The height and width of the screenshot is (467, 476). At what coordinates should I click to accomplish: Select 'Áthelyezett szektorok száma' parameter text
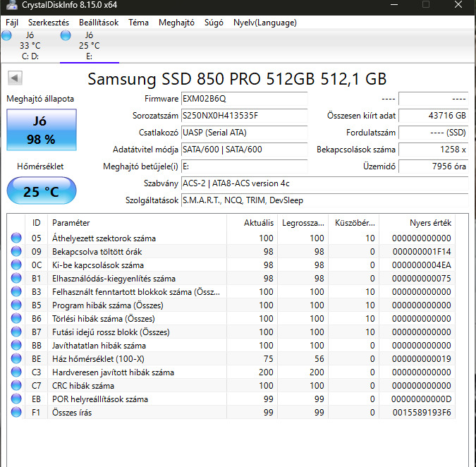point(104,238)
